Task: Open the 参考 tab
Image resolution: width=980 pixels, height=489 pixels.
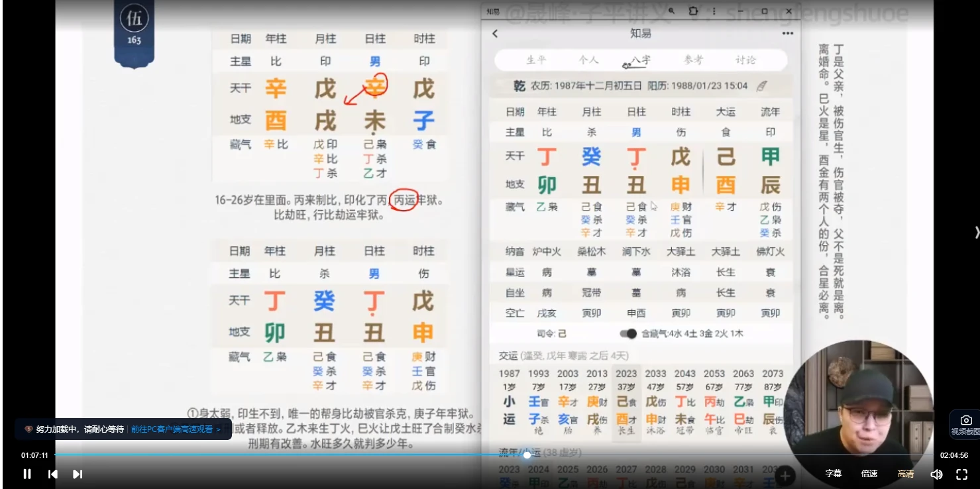Action: click(x=693, y=60)
